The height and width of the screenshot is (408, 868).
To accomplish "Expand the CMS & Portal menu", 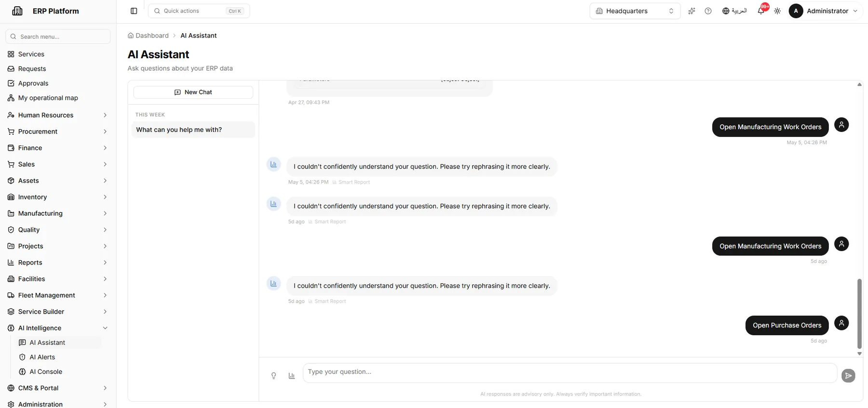I will click(58, 388).
